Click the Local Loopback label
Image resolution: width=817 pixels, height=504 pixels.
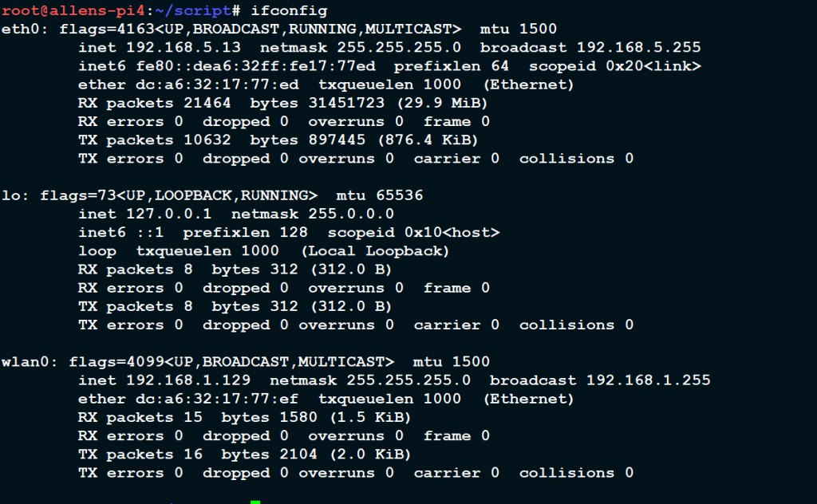pos(375,251)
